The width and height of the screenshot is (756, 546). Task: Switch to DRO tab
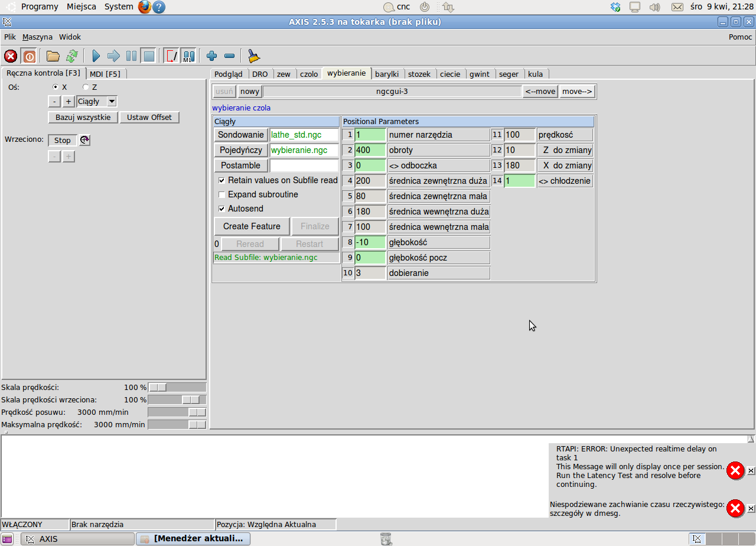click(x=260, y=74)
